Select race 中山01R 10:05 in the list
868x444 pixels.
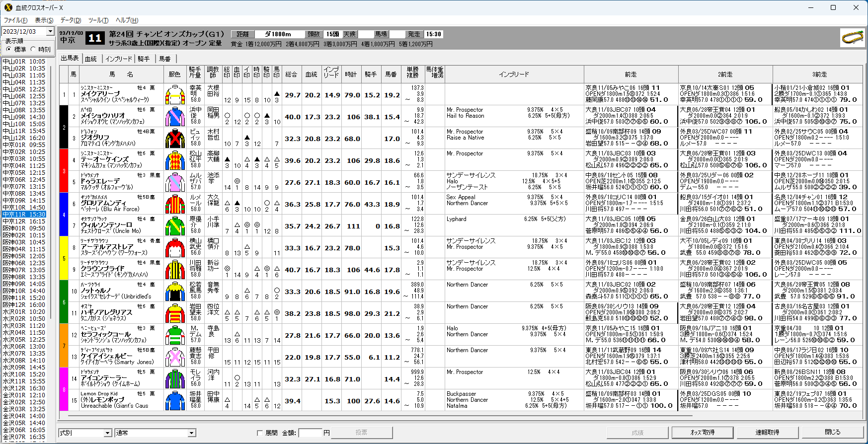tap(24, 62)
